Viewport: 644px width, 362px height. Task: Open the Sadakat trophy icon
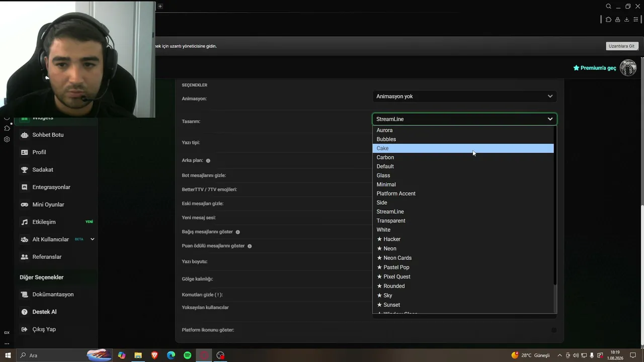tap(24, 170)
